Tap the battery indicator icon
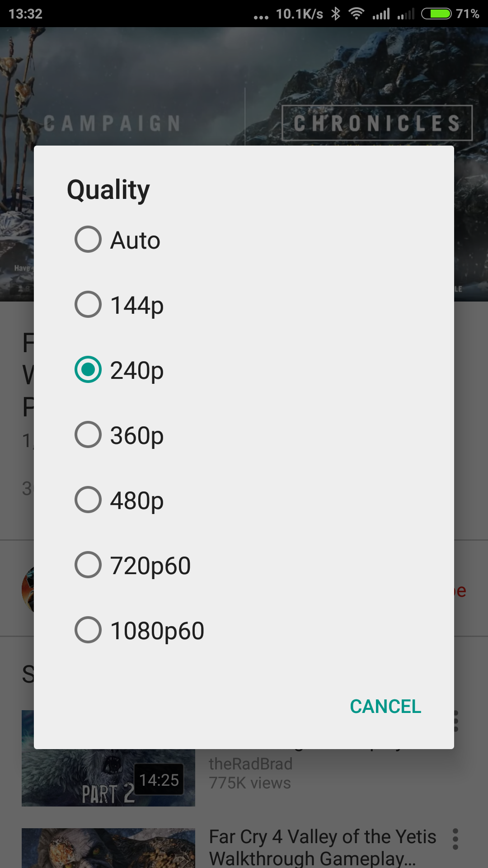Image resolution: width=488 pixels, height=868 pixels. [436, 14]
